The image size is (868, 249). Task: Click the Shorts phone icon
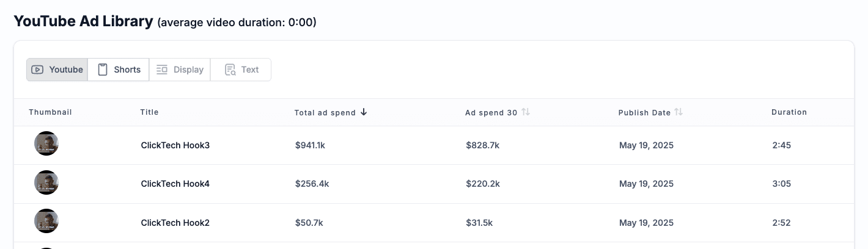(x=103, y=70)
